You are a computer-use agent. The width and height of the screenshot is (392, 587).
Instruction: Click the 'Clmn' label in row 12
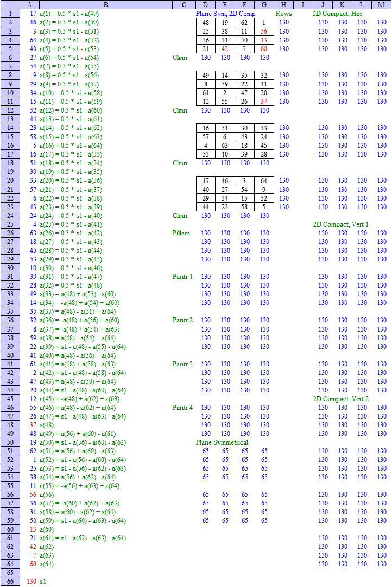click(x=180, y=110)
